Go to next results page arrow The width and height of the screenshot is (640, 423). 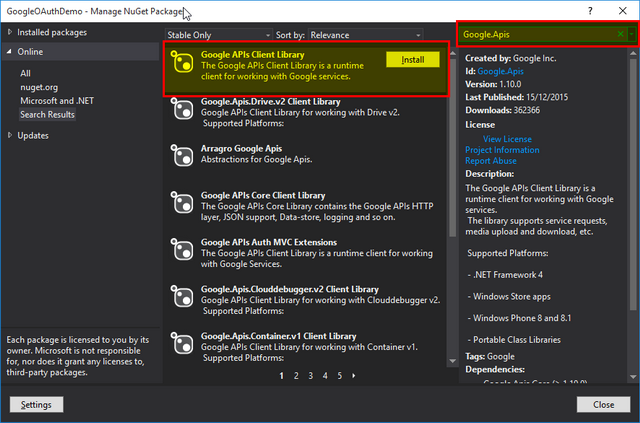353,376
